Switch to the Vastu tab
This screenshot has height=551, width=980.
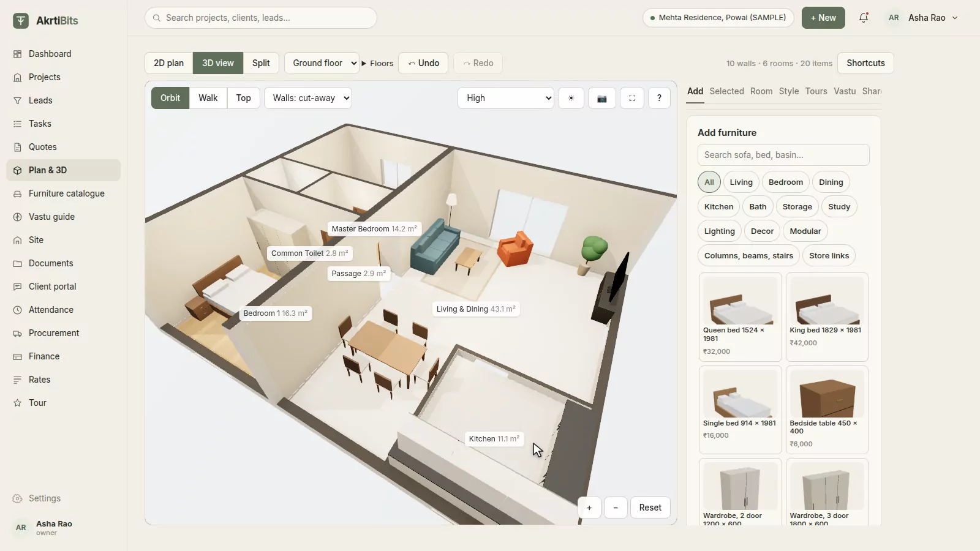coord(845,91)
